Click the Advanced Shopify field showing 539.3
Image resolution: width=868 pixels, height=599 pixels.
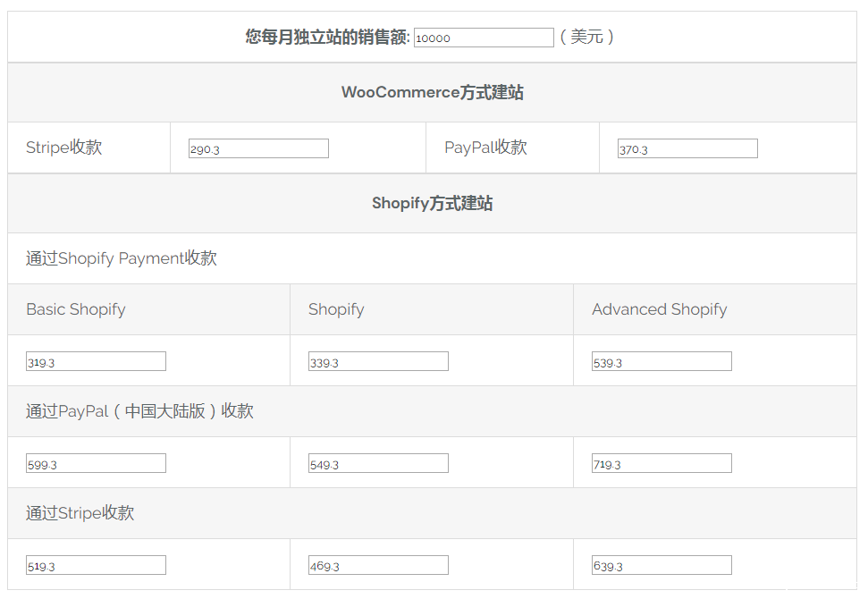coord(662,360)
